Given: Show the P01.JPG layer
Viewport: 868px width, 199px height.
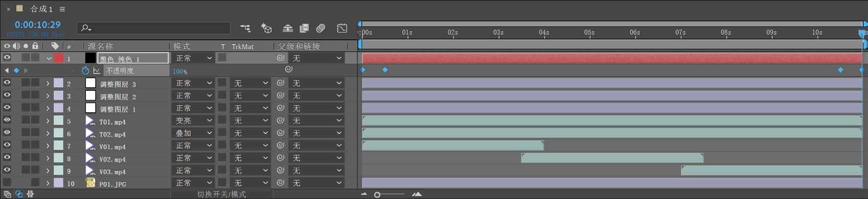Looking at the screenshot, I should (7, 183).
